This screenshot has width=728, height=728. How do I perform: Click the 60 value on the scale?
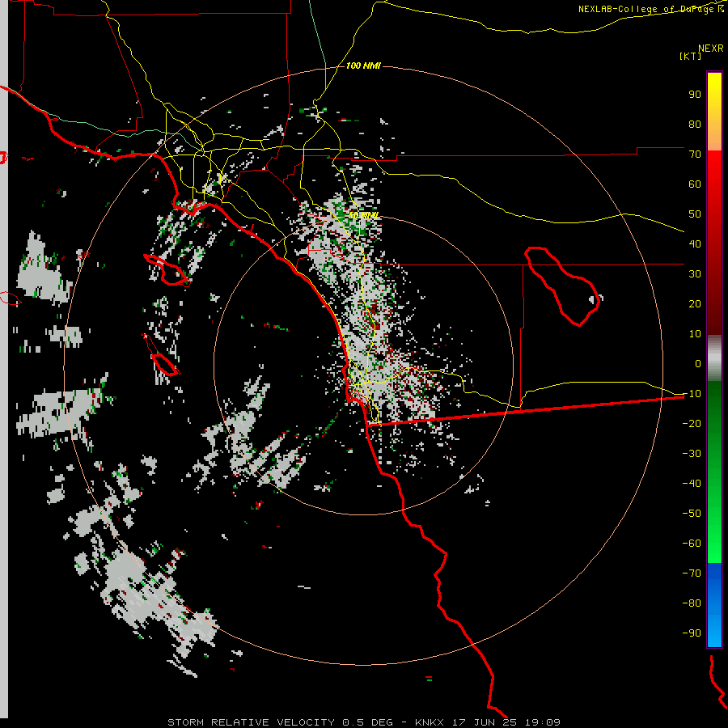(x=695, y=184)
